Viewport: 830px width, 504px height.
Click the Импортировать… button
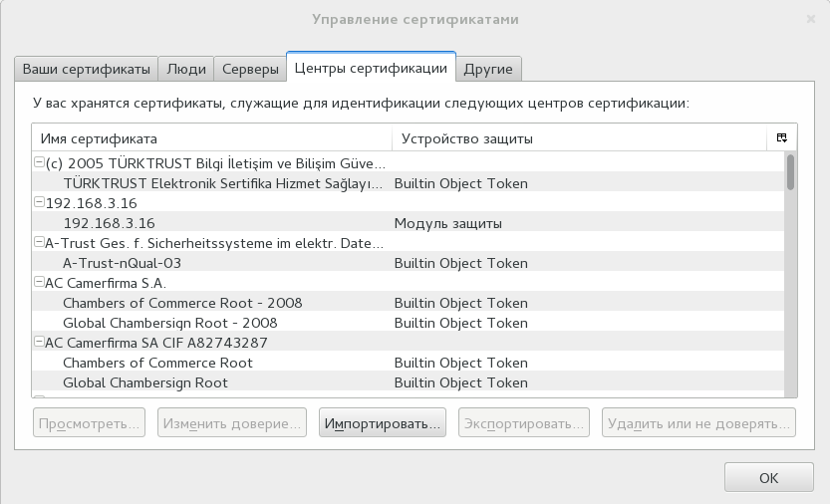383,423
